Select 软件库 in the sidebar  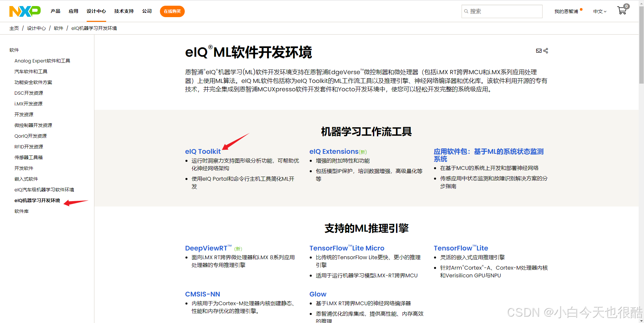coord(22,211)
